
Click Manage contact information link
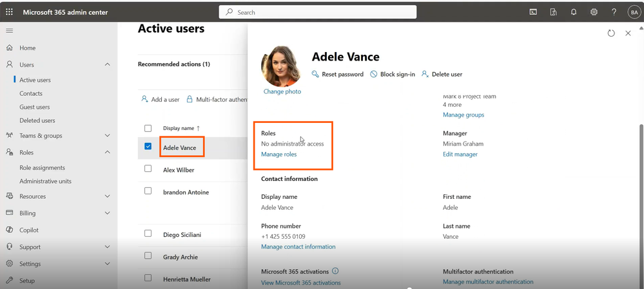(298, 247)
